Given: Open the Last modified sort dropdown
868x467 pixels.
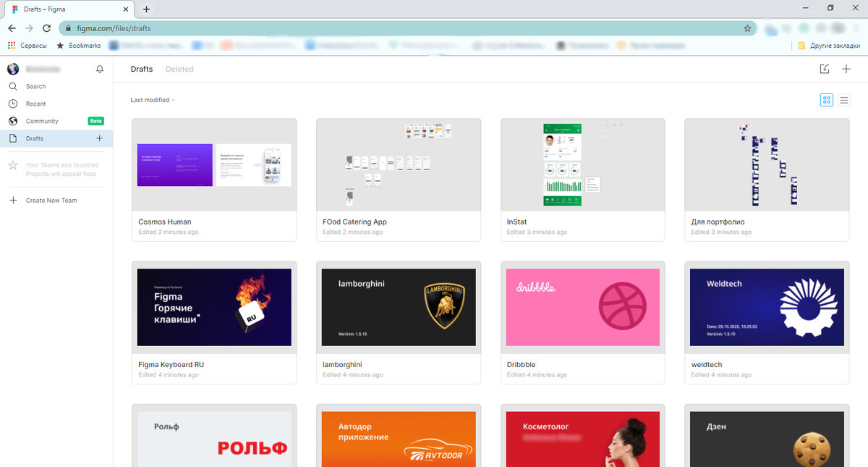Looking at the screenshot, I should 153,100.
